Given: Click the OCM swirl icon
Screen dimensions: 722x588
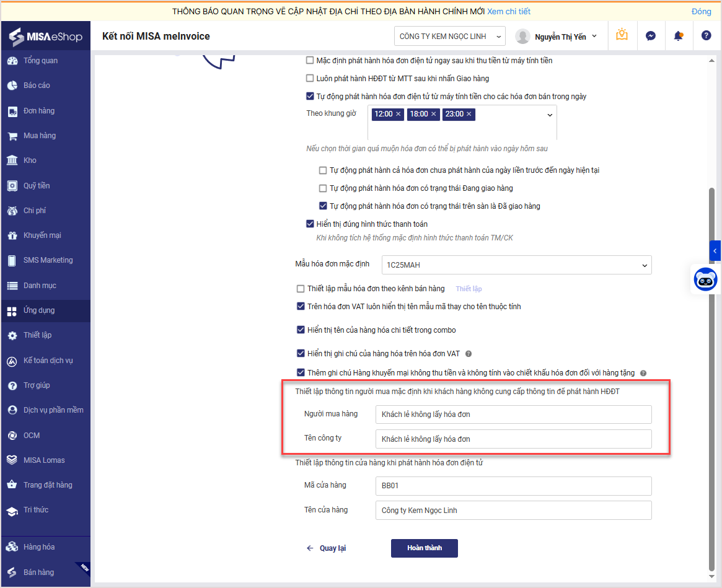Looking at the screenshot, I should point(12,436).
